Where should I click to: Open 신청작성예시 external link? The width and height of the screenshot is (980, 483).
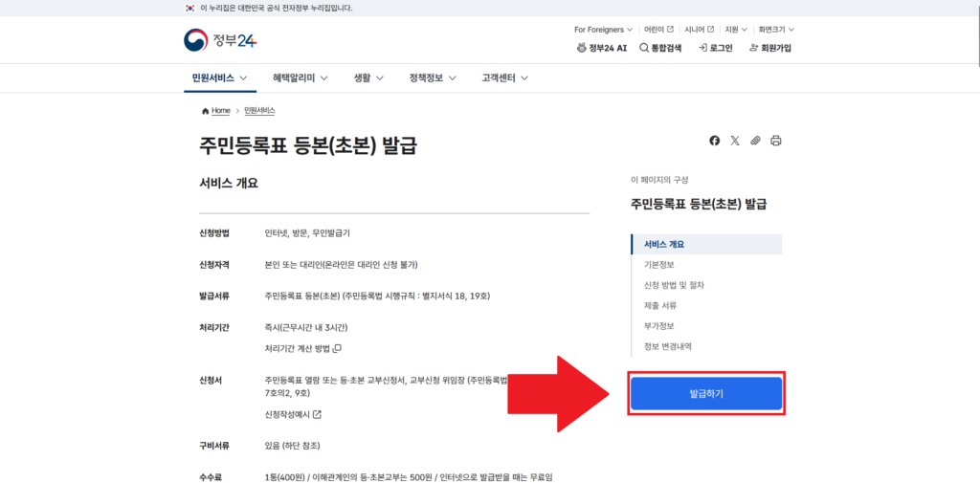pos(293,414)
